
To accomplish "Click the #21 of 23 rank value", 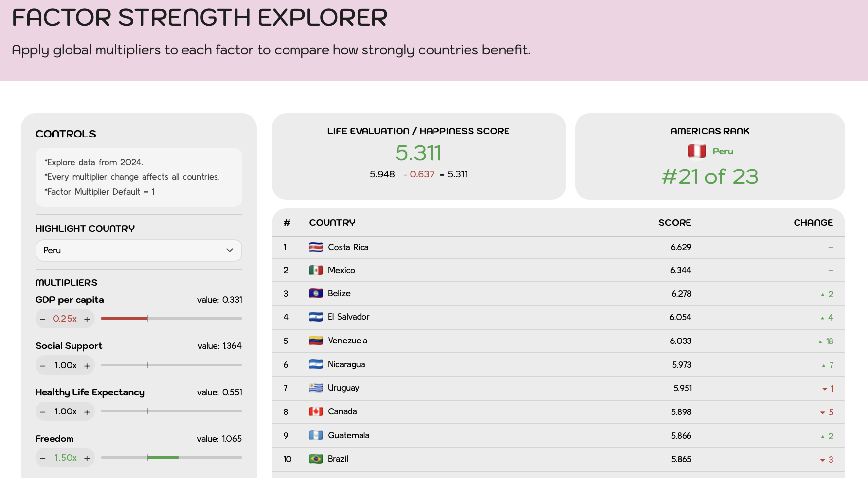I will [710, 176].
